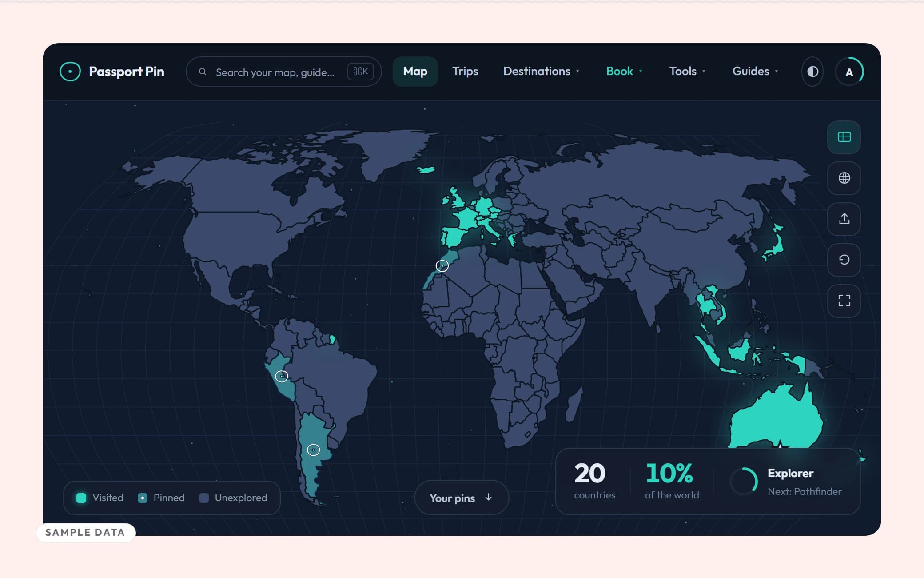Select the pin on Argentina

[x=314, y=450]
